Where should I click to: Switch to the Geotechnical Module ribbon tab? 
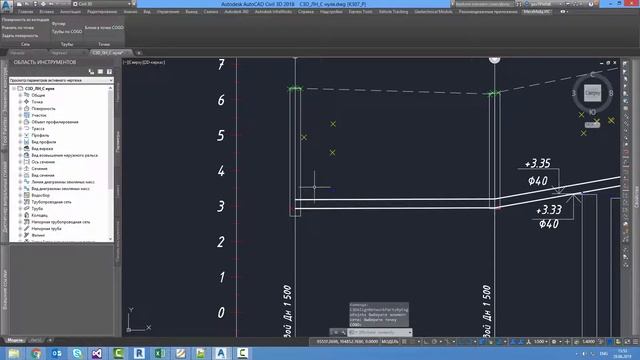point(433,12)
